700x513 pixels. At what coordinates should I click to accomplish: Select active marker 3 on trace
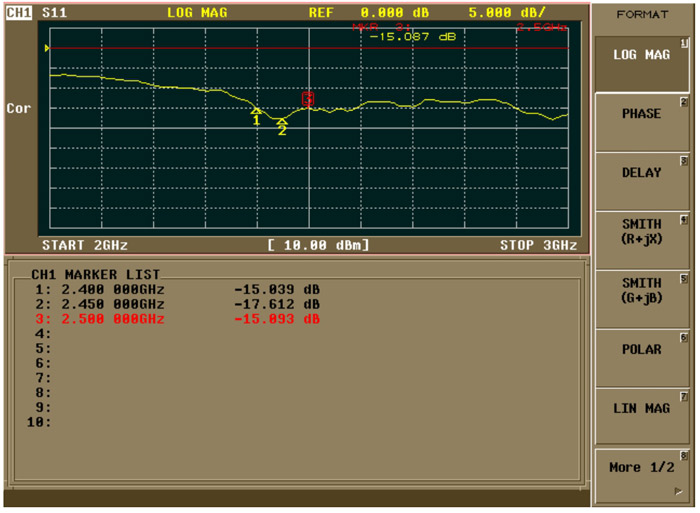tap(308, 99)
